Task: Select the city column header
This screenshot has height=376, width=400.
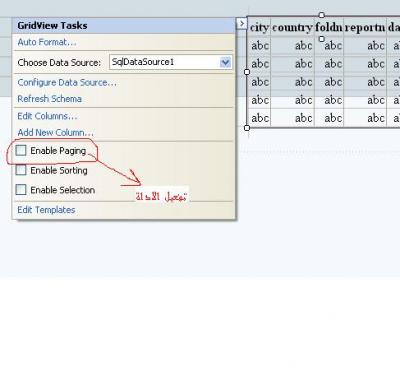Action: point(259,27)
